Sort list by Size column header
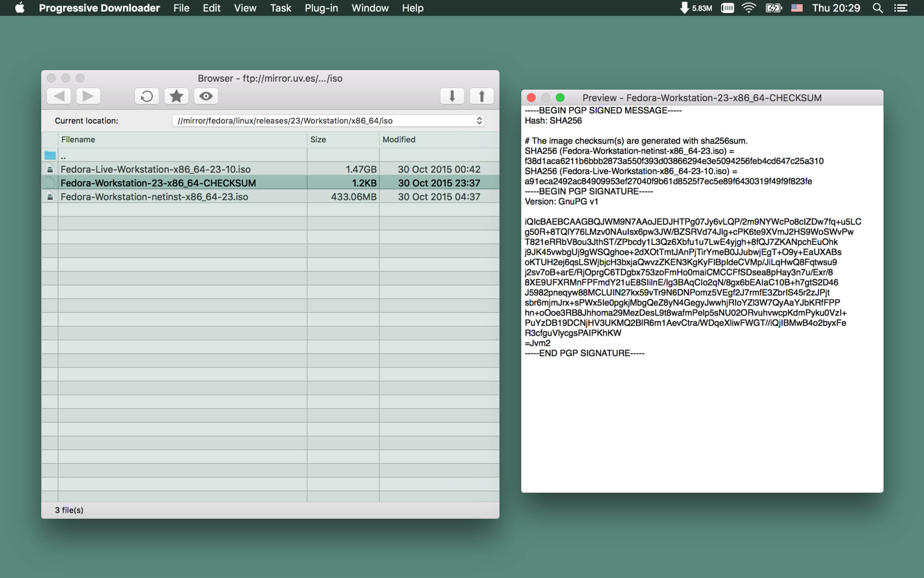 tap(343, 139)
